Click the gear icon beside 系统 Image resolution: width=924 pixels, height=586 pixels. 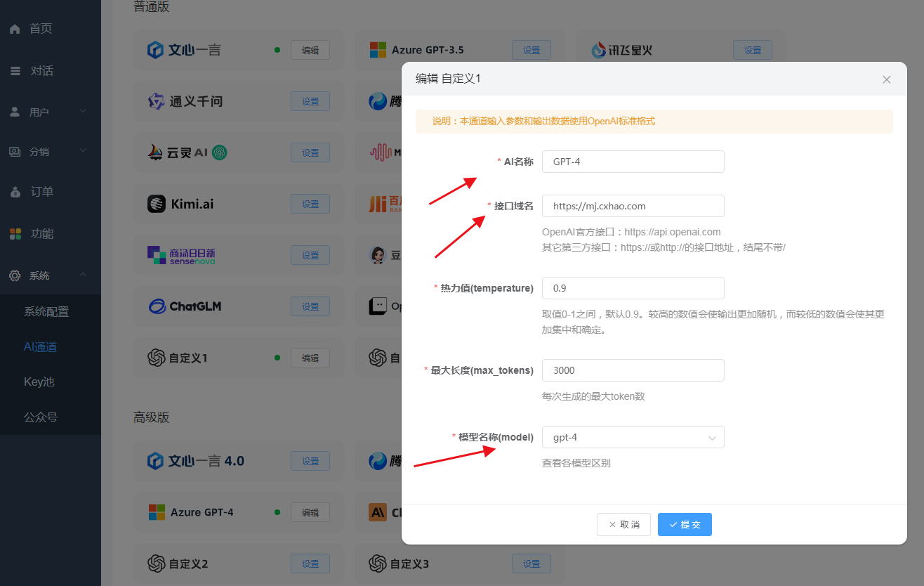[15, 275]
